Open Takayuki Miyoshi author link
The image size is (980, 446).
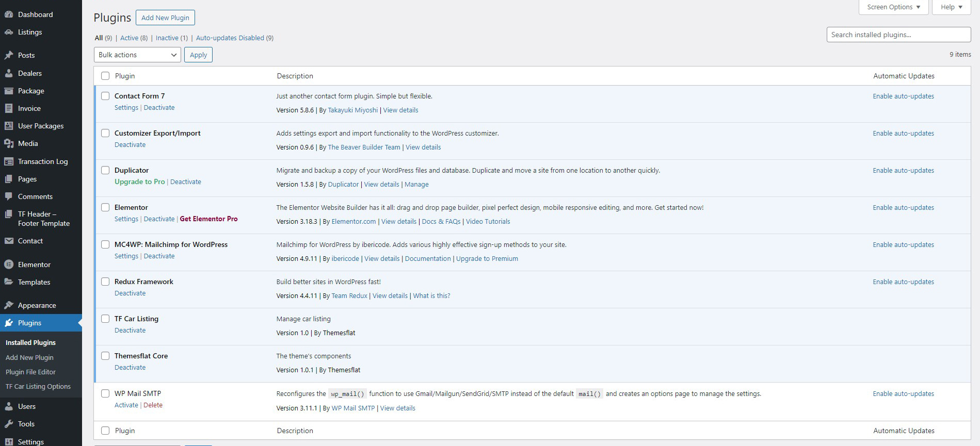pyautogui.click(x=353, y=110)
